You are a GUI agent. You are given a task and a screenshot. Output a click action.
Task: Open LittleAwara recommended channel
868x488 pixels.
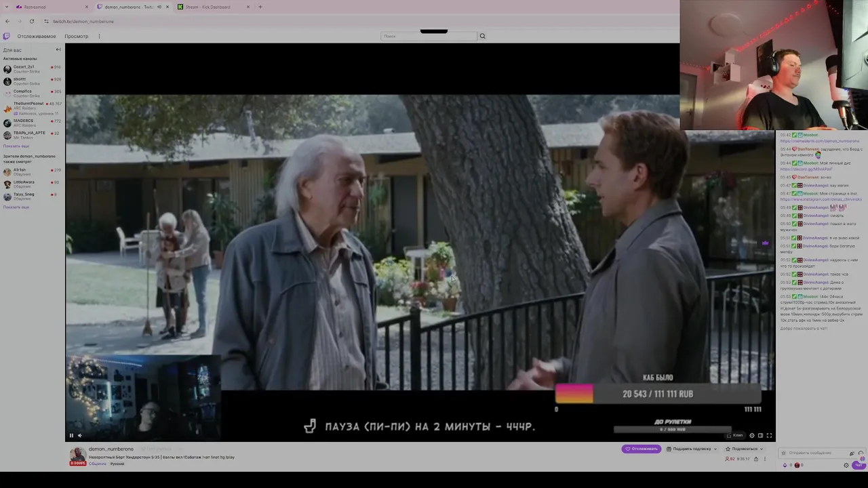[x=32, y=184]
